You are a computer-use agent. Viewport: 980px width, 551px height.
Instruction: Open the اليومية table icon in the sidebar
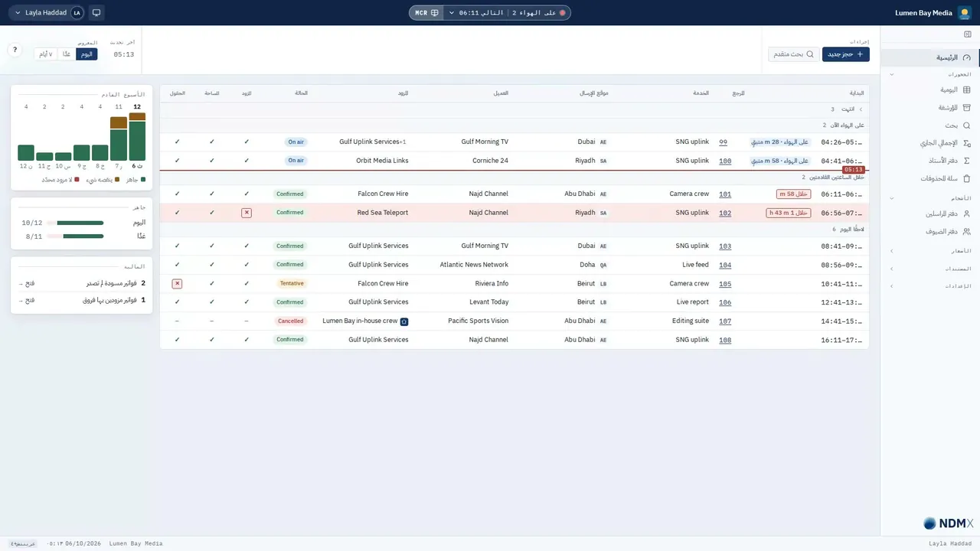click(x=966, y=90)
